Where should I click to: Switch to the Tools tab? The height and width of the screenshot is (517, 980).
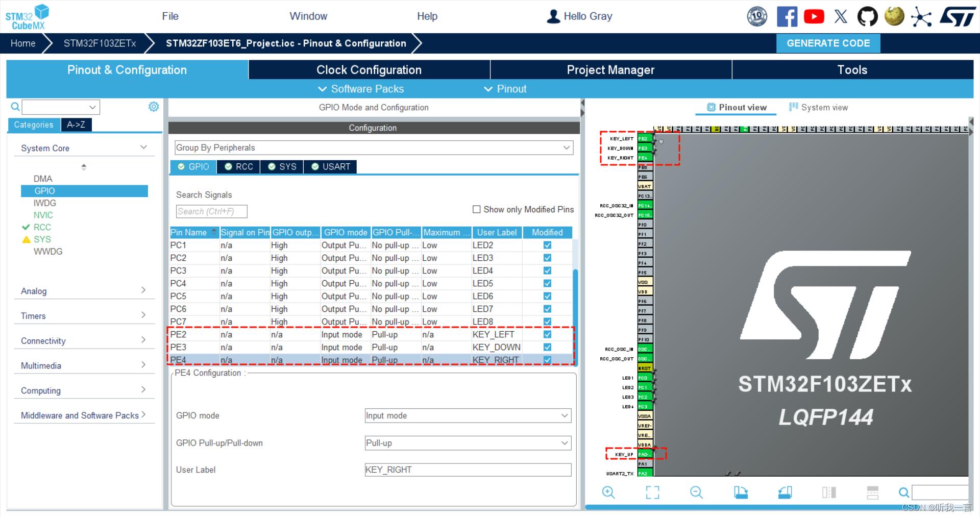[852, 70]
